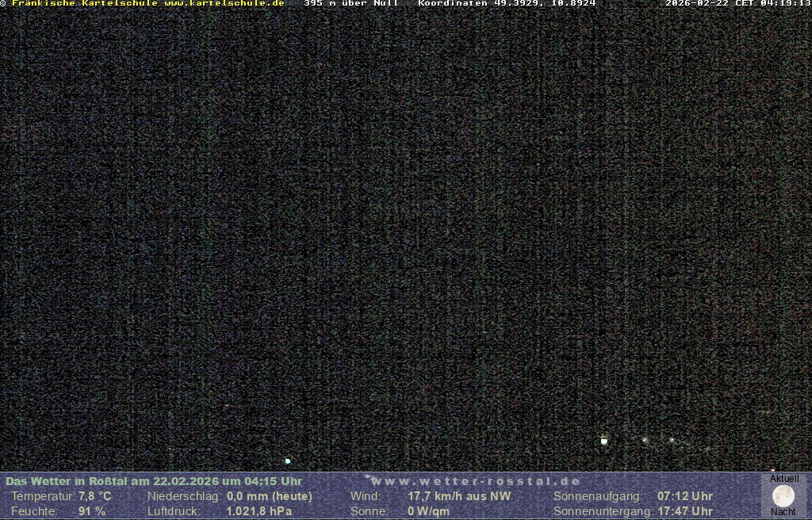
Task: Open the www.kartelschule.de link in header
Action: [x=224, y=3]
